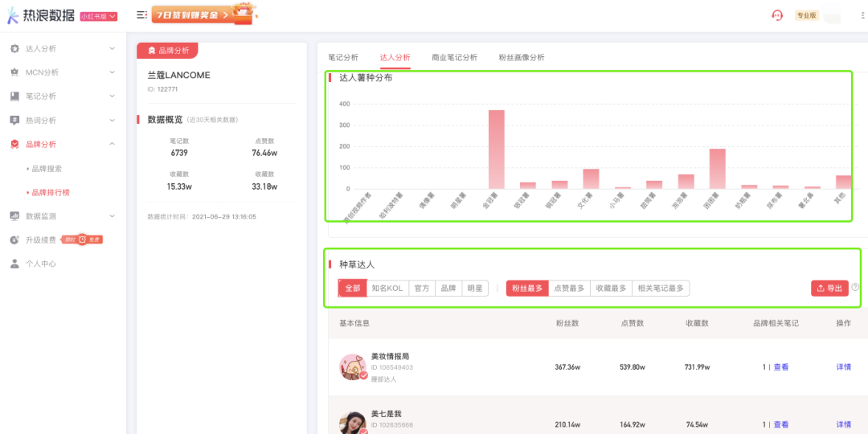
Task: Click the 数据监测 sidebar monitor icon
Action: (15, 216)
